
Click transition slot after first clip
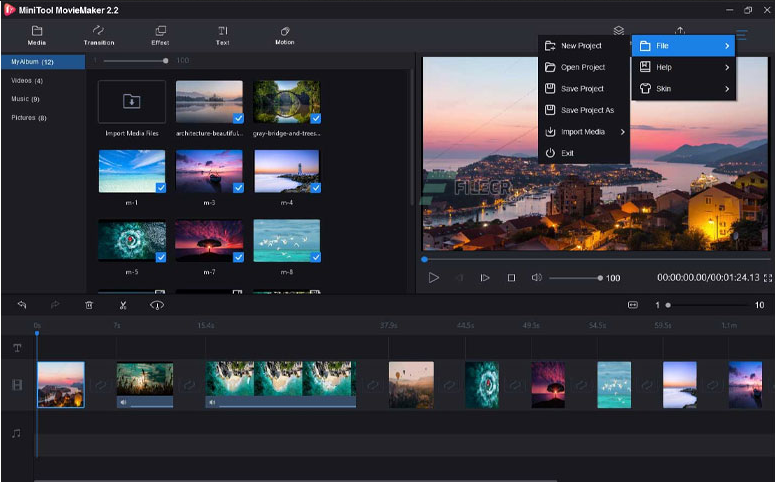(x=101, y=385)
